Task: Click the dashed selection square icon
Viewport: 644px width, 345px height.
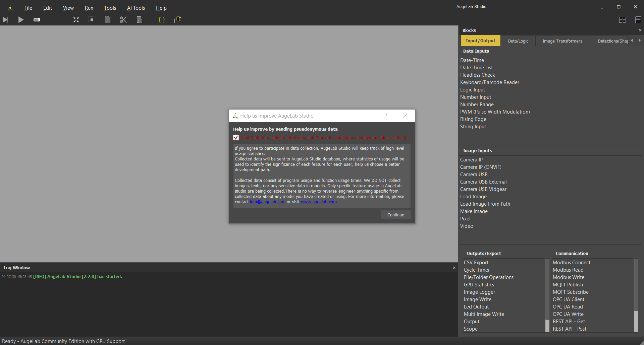Action: click(92, 20)
